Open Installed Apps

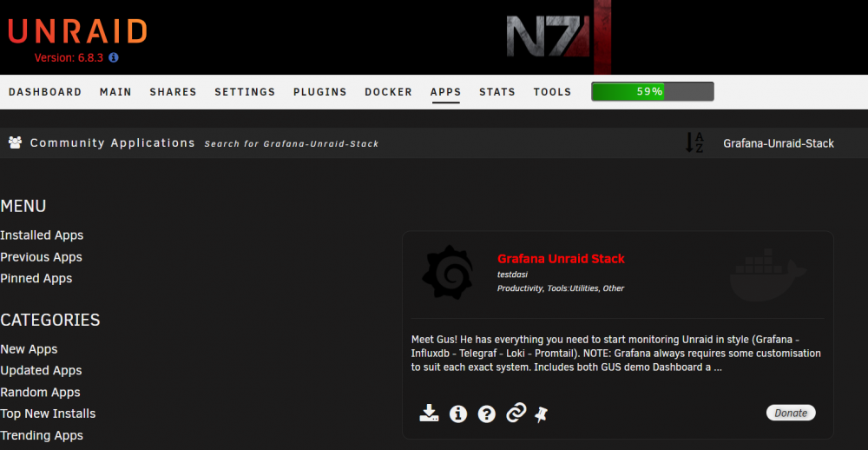(42, 235)
